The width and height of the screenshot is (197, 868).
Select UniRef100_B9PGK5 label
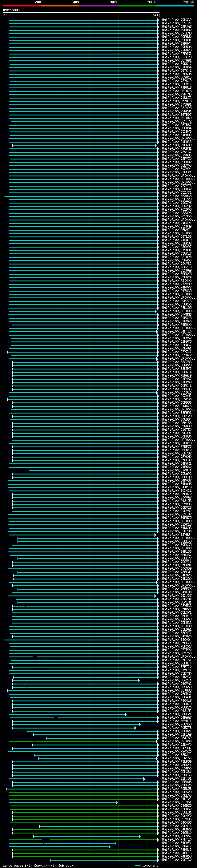tap(177, 545)
